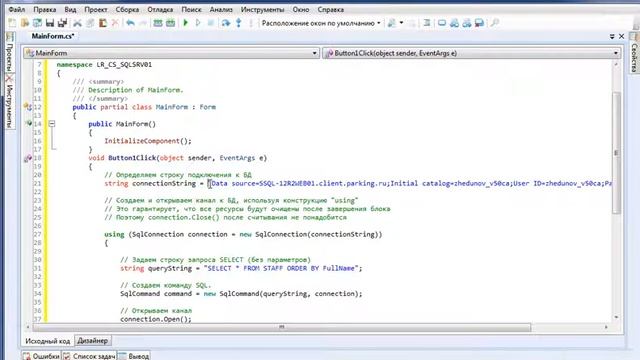
Task: Open the Отладка menu
Action: click(160, 9)
